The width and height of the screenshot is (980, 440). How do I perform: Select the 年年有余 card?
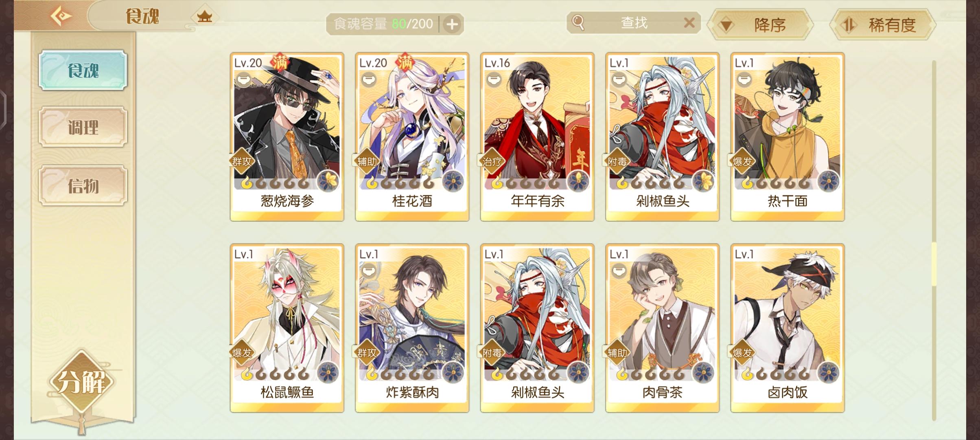pos(537,137)
